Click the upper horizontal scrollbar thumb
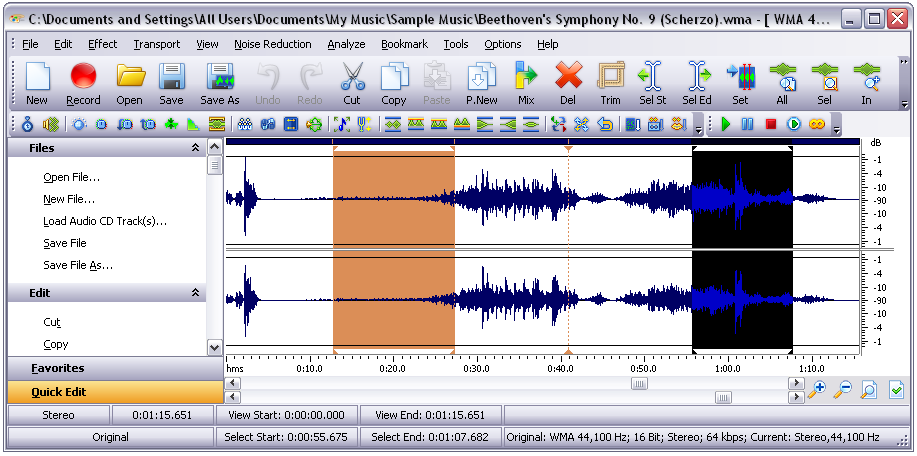Viewport: 917px width, 456px height. [639, 384]
